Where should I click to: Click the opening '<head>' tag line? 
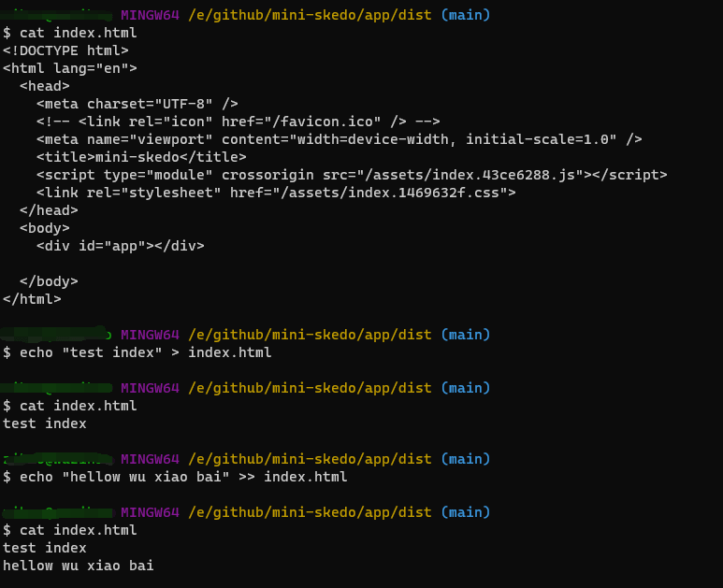click(45, 86)
